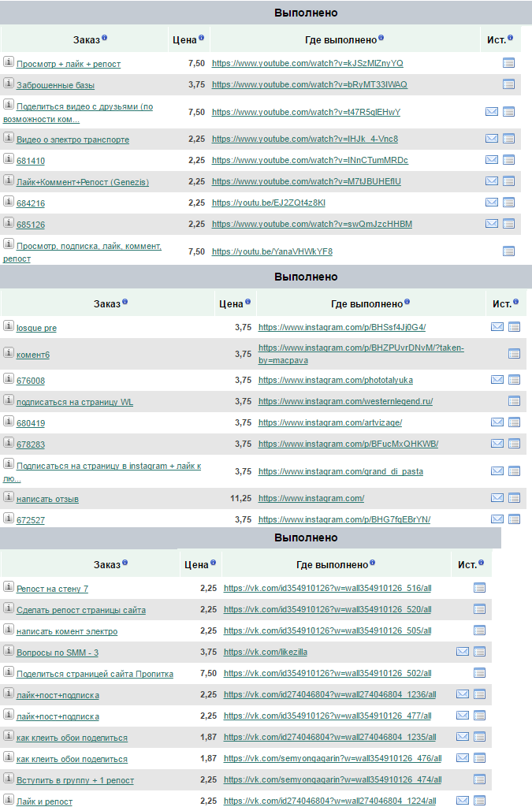Screen dimensions: 532x807
Task: Open history icon in YanaVHWkYF8 row
Action: coord(508,251)
